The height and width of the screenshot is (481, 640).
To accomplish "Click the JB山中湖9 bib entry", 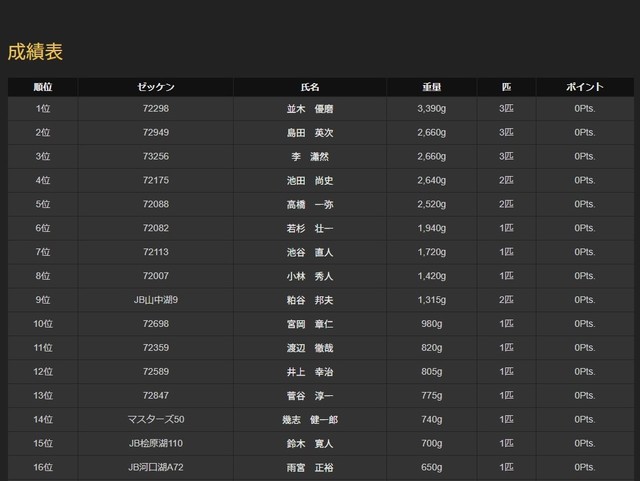I will (156, 299).
